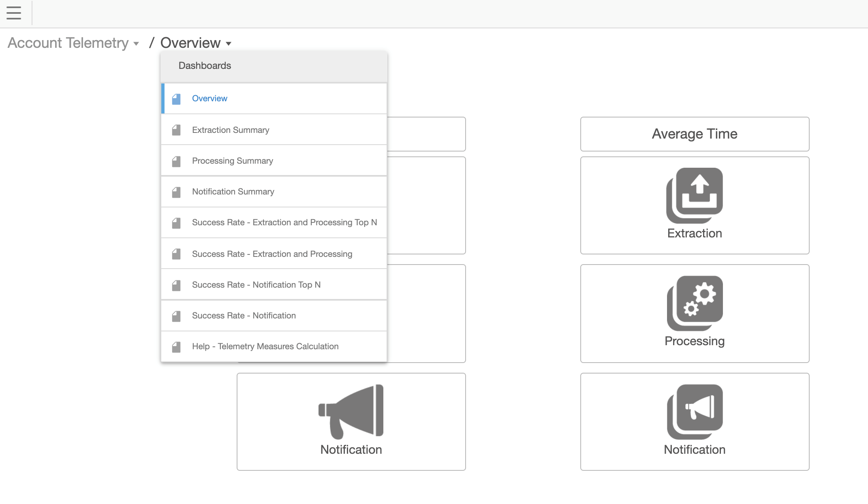Open Success Rate - Extraction and Processing dashboard
The height and width of the screenshot is (504, 868).
click(x=272, y=254)
